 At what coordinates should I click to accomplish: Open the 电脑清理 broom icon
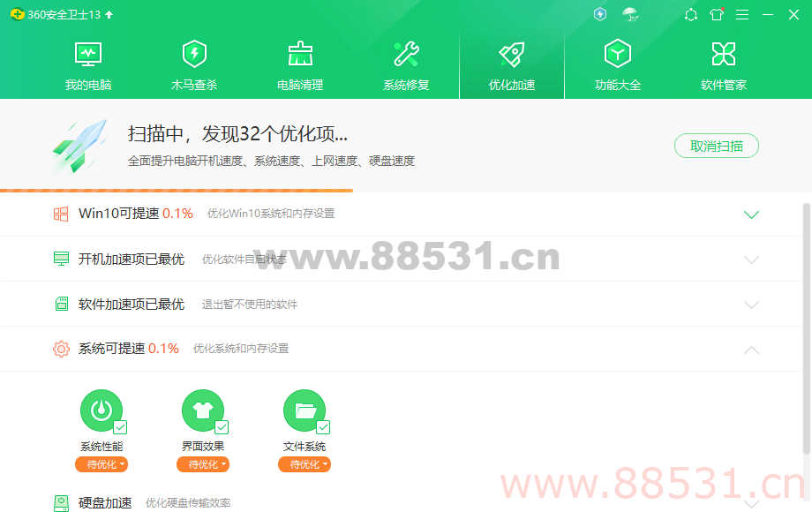coord(300,54)
